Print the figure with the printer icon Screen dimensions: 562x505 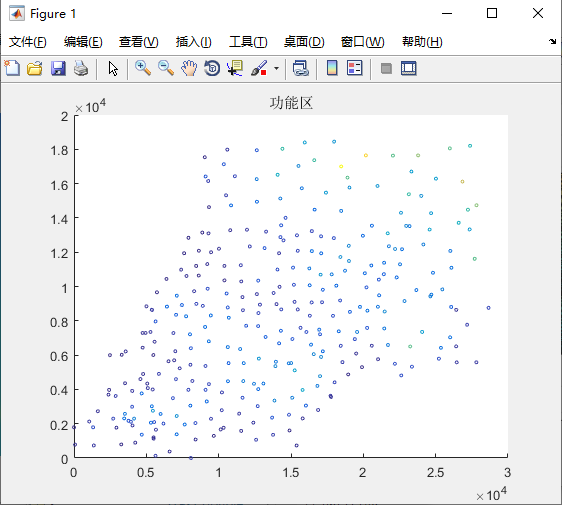81,68
